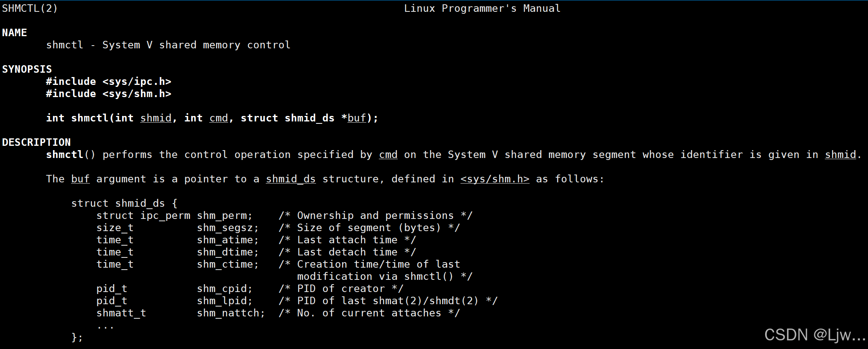This screenshot has width=868, height=349.
Task: Click underlined shmid at end of description line
Action: tap(840, 154)
